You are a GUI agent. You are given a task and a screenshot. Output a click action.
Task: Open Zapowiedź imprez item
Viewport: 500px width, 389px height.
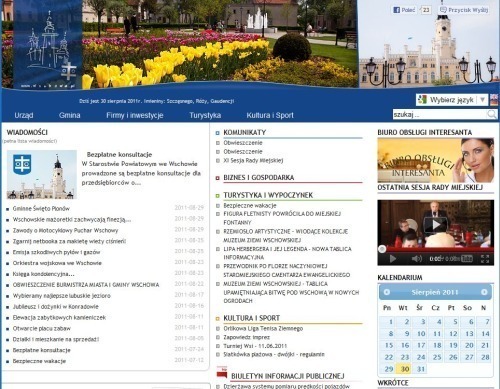pyautogui.click(x=247, y=337)
